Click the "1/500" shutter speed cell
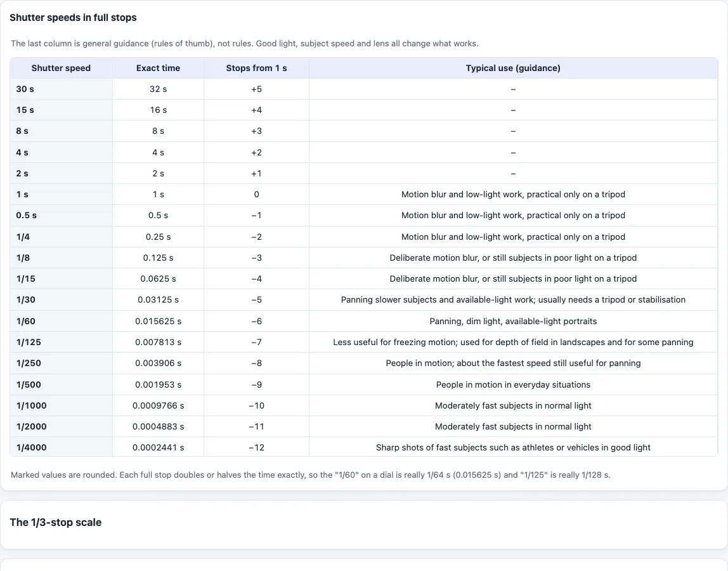 click(x=61, y=384)
